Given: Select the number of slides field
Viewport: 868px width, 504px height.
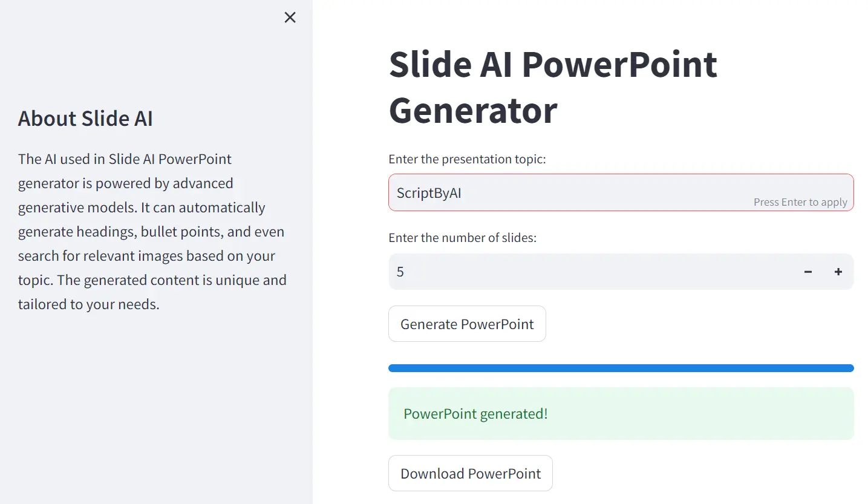Looking at the screenshot, I should pos(605,272).
